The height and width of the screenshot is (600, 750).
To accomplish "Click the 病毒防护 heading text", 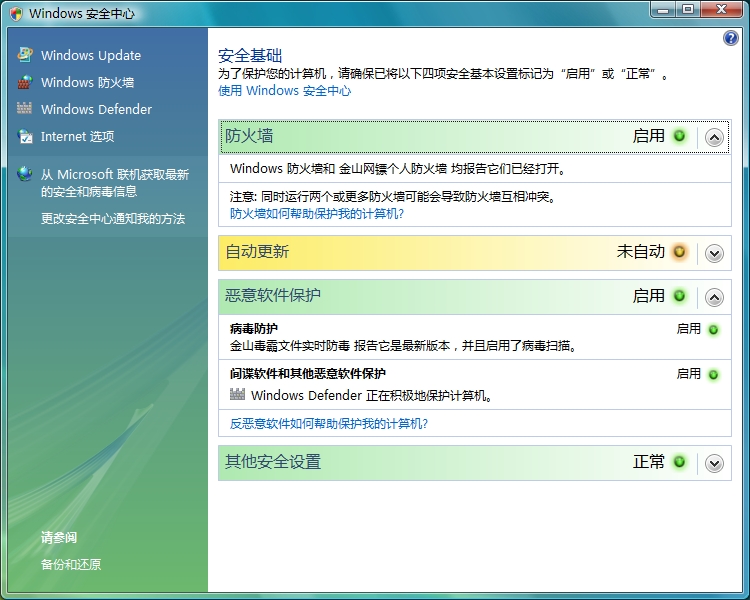I will click(254, 329).
